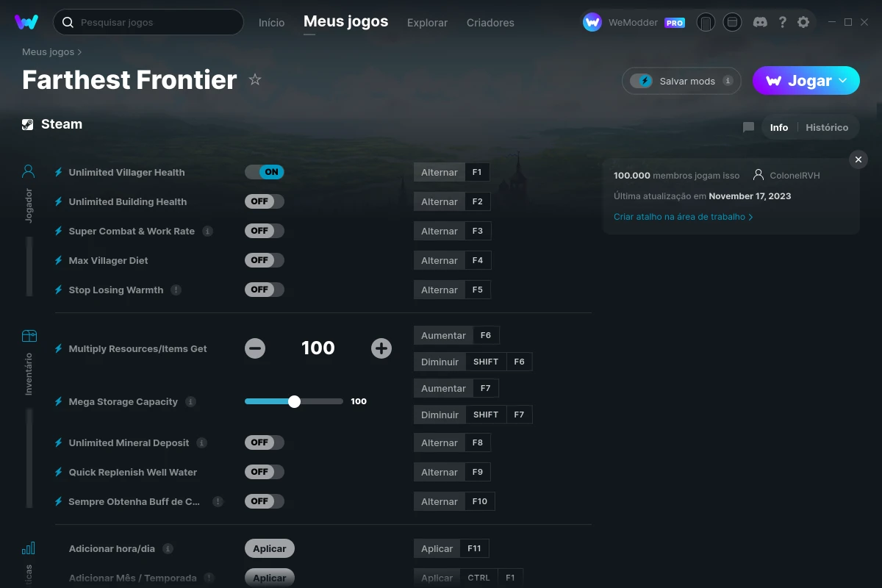882x588 pixels.
Task: Select the Jogador category icon
Action: coord(29,171)
